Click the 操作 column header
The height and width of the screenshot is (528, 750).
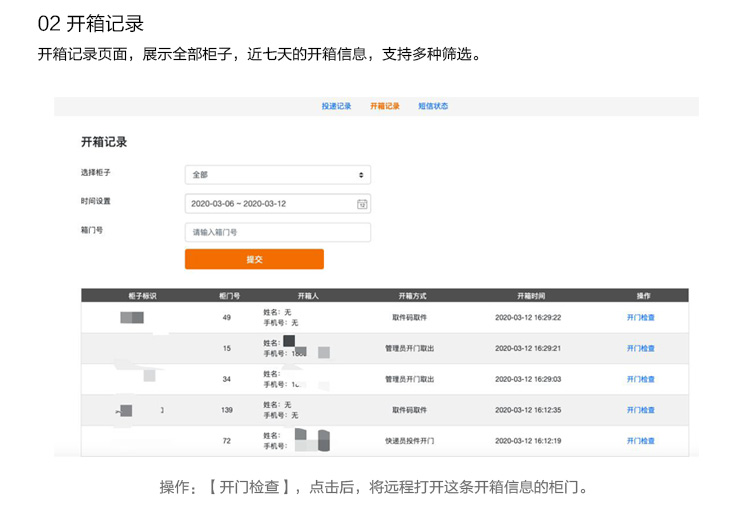643,296
